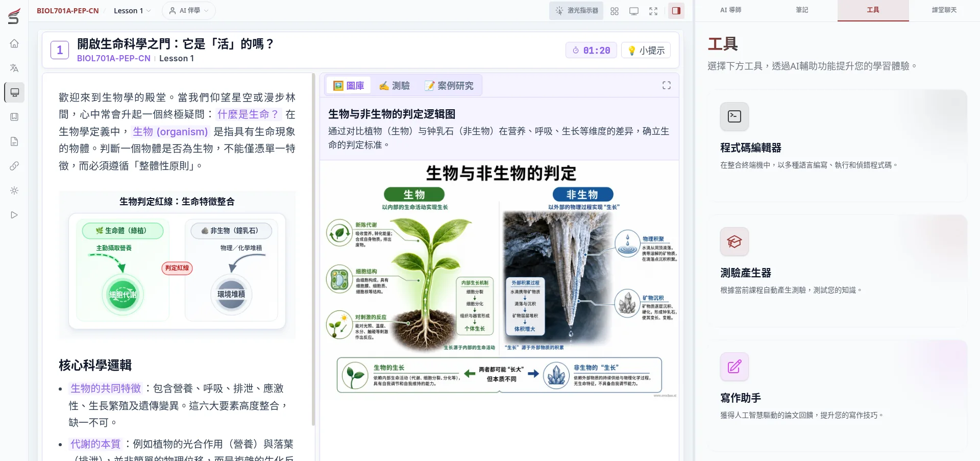The image size is (980, 461).
Task: Open the 測驗產生器 tool card title
Action: [746, 273]
